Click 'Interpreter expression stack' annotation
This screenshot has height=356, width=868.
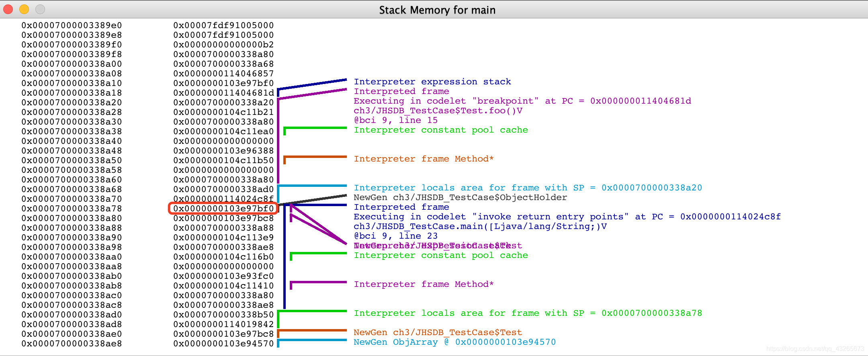(x=432, y=82)
